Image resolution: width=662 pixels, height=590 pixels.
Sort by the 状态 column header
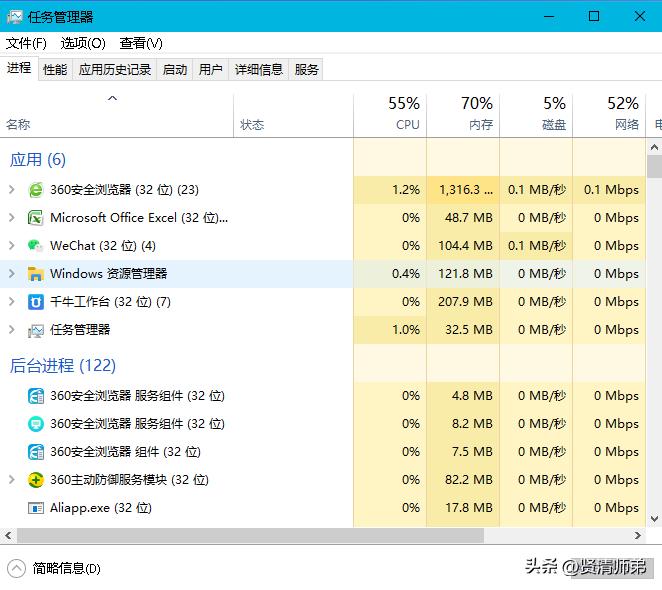click(293, 115)
